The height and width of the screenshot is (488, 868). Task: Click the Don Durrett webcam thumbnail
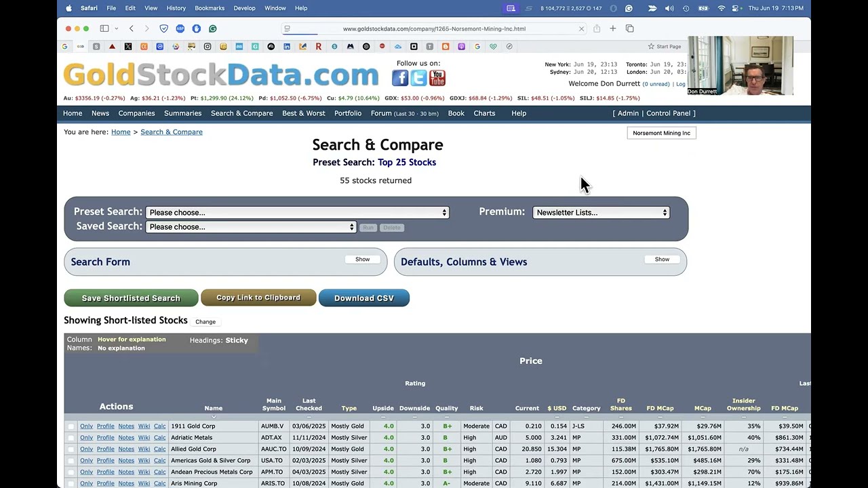(x=740, y=66)
